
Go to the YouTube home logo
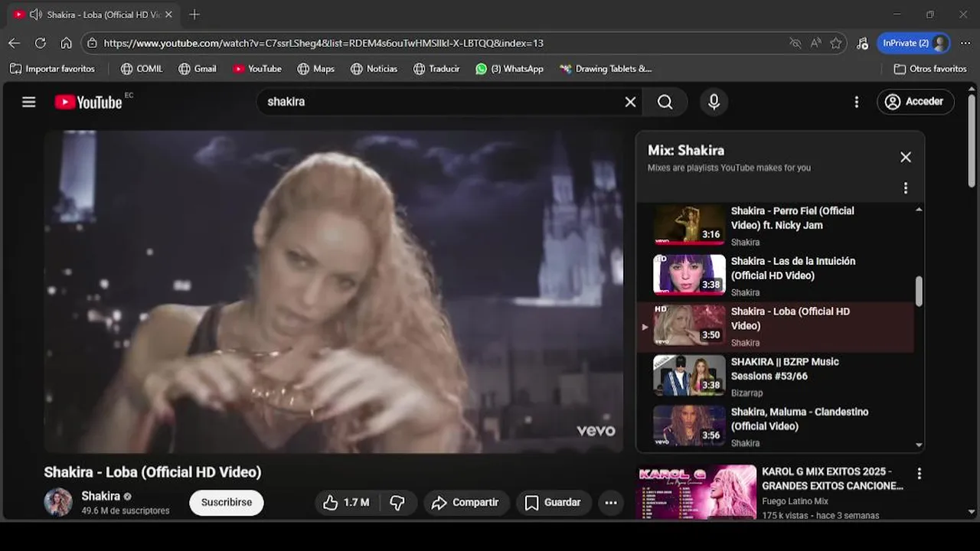88,102
